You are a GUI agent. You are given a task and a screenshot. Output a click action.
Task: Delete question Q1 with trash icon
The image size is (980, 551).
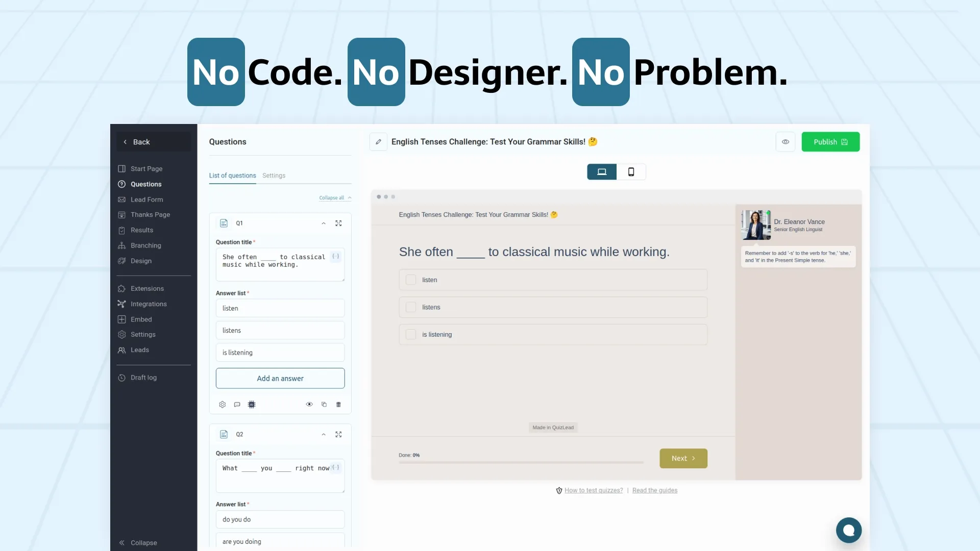(x=338, y=405)
